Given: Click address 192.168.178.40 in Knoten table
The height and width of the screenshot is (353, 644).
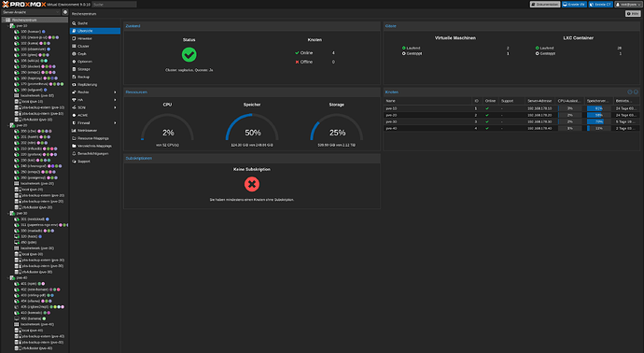Looking at the screenshot, I should tap(539, 129).
